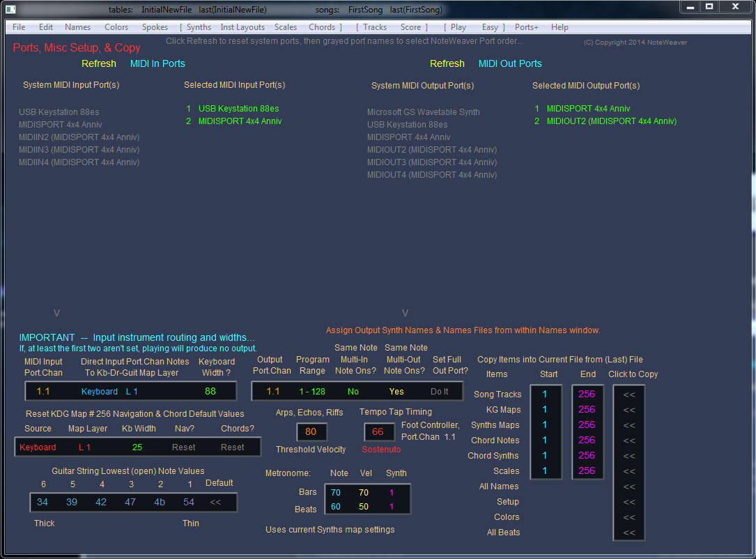Pick MIDIIN4 from System MIDI Input Ports
The height and width of the screenshot is (559, 756).
coord(79,162)
